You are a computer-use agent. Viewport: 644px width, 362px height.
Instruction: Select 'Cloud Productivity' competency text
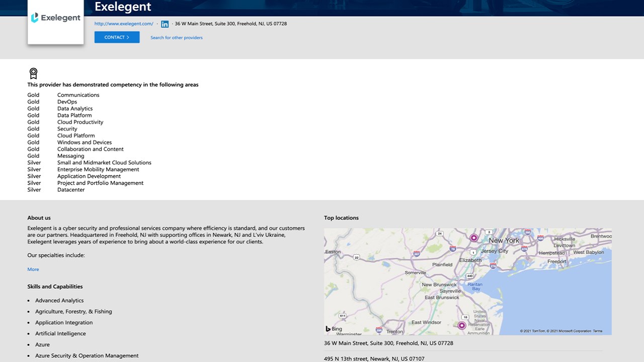pyautogui.click(x=80, y=122)
